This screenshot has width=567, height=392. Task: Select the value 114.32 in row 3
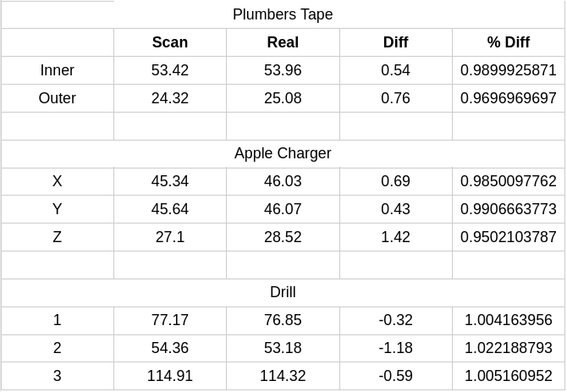click(283, 376)
